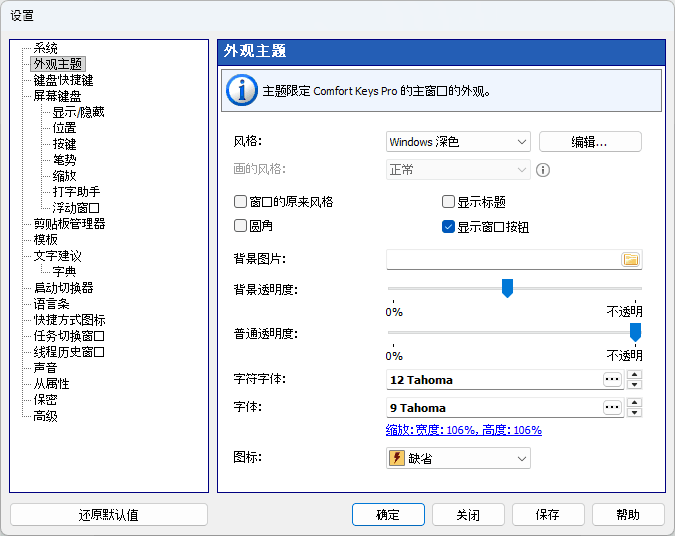Decrease 字符字体 size with down arrow
The image size is (675, 536).
[x=635, y=384]
